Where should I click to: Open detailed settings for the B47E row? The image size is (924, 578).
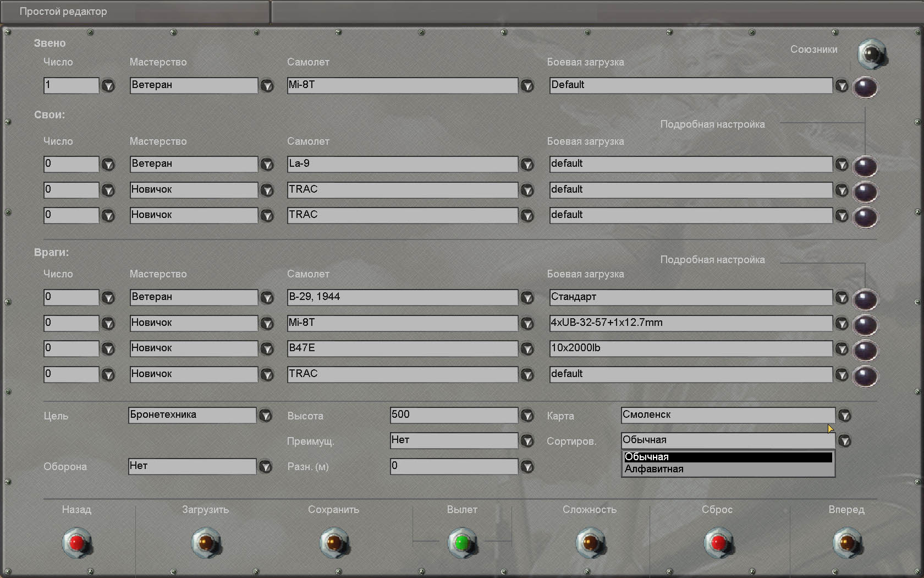click(865, 350)
